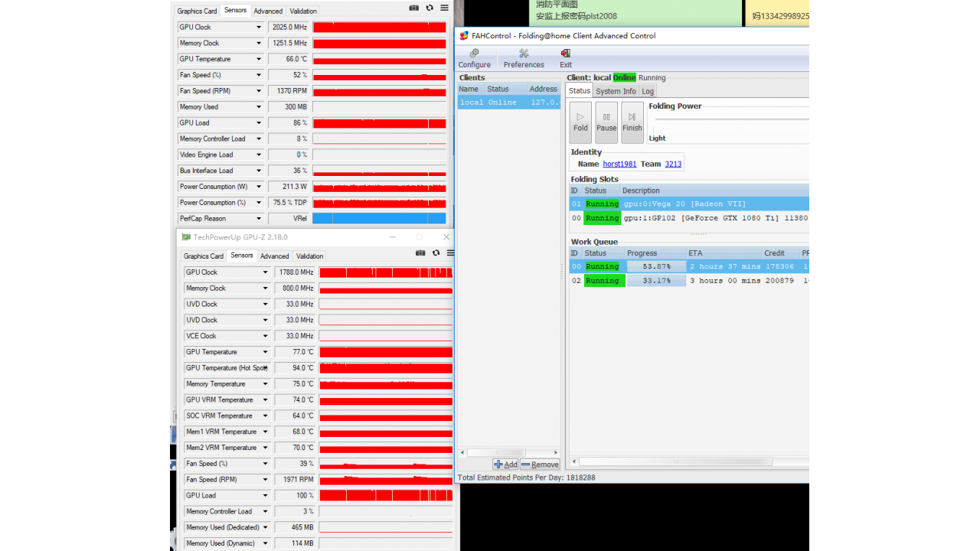Expand the GPU Temperature (Hot Spot) dropdown
The width and height of the screenshot is (980, 551).
pos(265,368)
